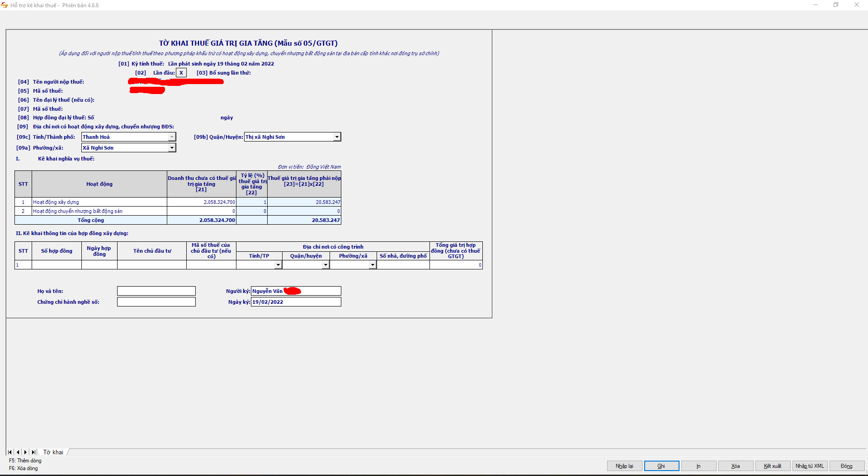Click the 'Họ và tên' input field
Image resolution: width=868 pixels, height=476 pixels.
click(x=156, y=291)
